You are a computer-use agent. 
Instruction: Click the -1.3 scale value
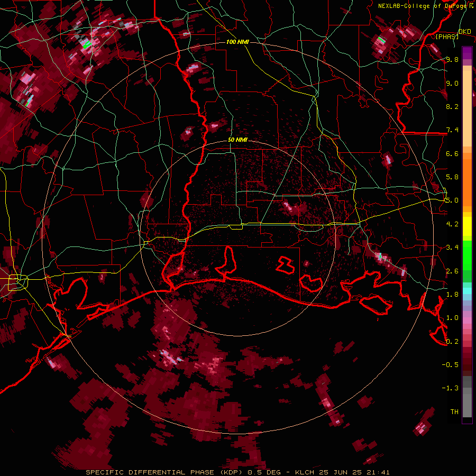450,388
